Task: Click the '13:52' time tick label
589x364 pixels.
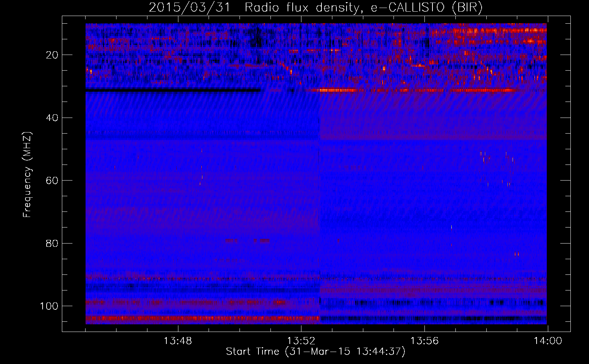Action: [x=301, y=341]
